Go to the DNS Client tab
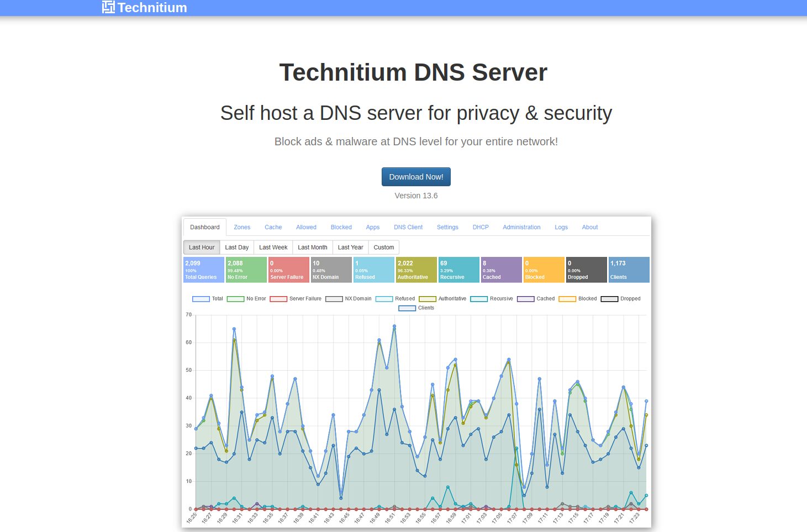The height and width of the screenshot is (532, 807). click(408, 227)
